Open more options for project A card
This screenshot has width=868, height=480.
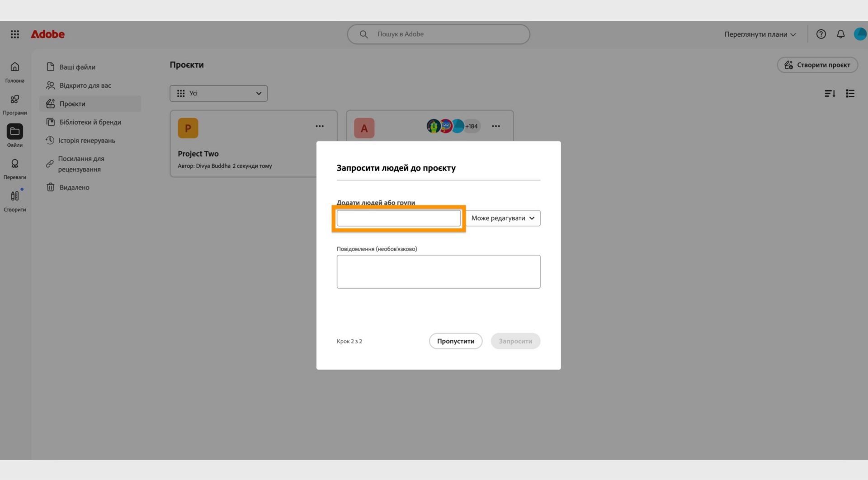point(496,126)
